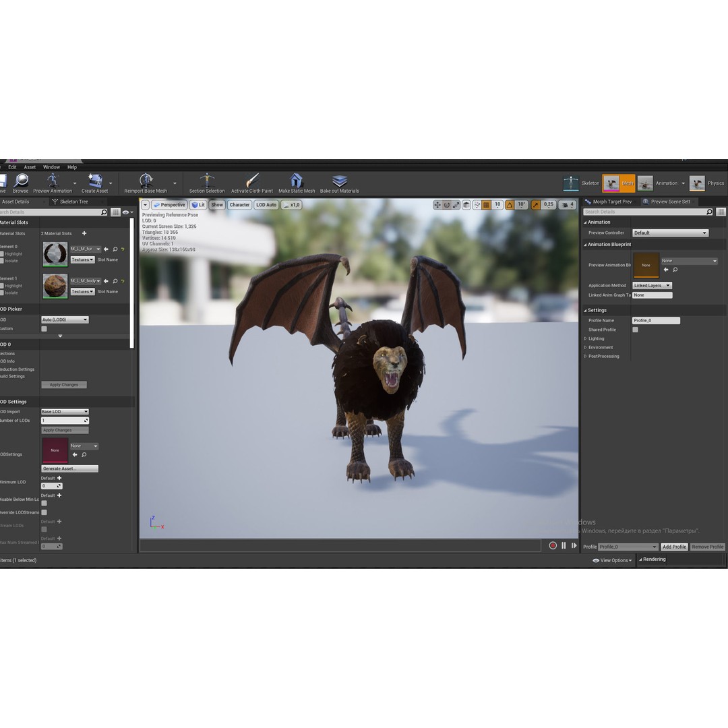Check the Custom LOD checkbox

[x=44, y=329]
